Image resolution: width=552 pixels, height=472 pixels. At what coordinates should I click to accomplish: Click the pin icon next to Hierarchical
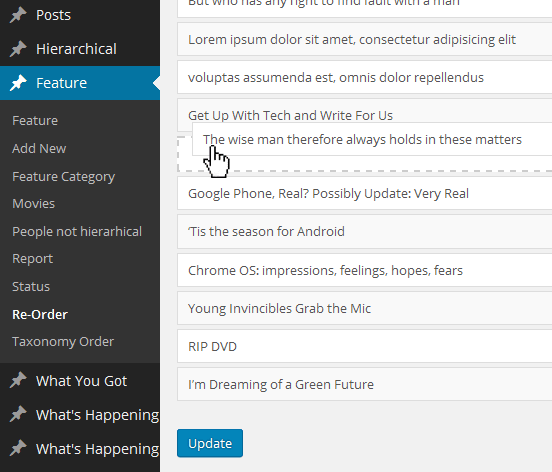click(18, 49)
